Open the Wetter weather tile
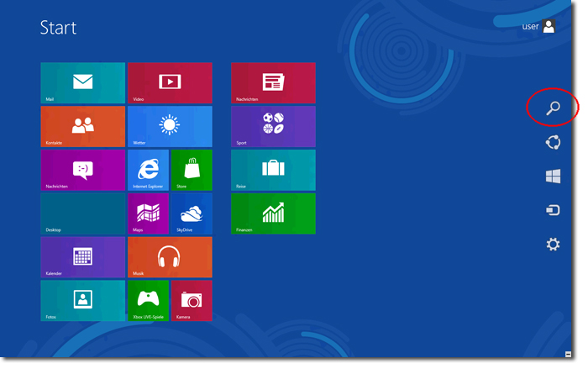 coord(170,126)
